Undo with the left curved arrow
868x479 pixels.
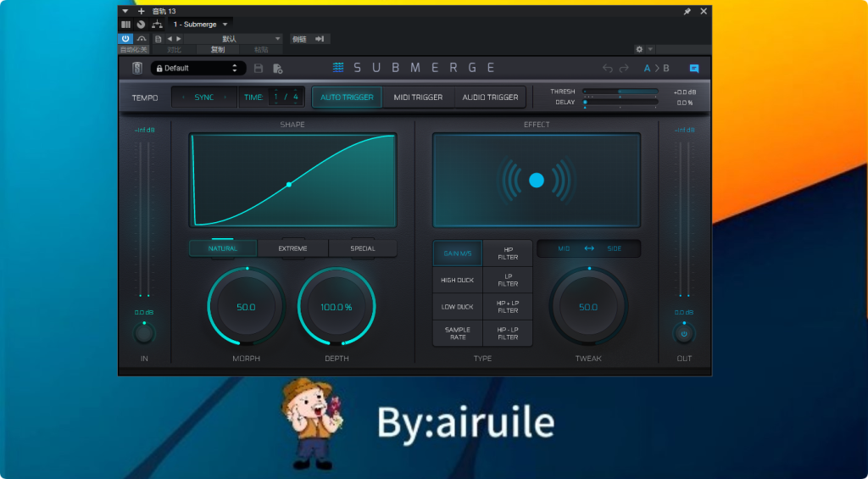[x=608, y=68]
